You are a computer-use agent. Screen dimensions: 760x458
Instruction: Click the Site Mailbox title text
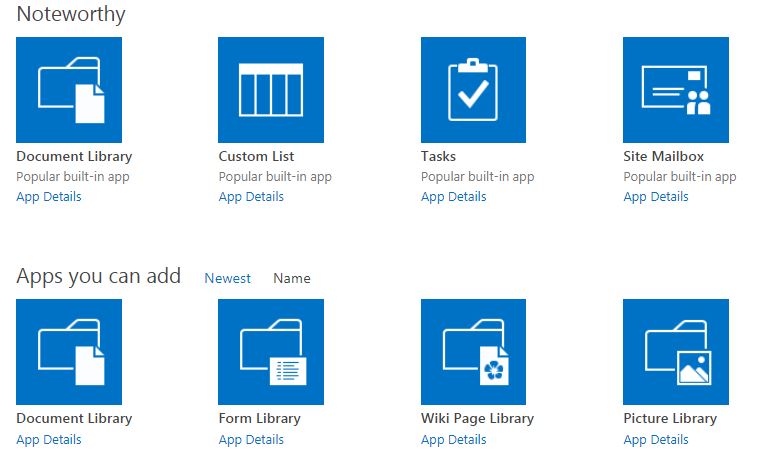[664, 157]
